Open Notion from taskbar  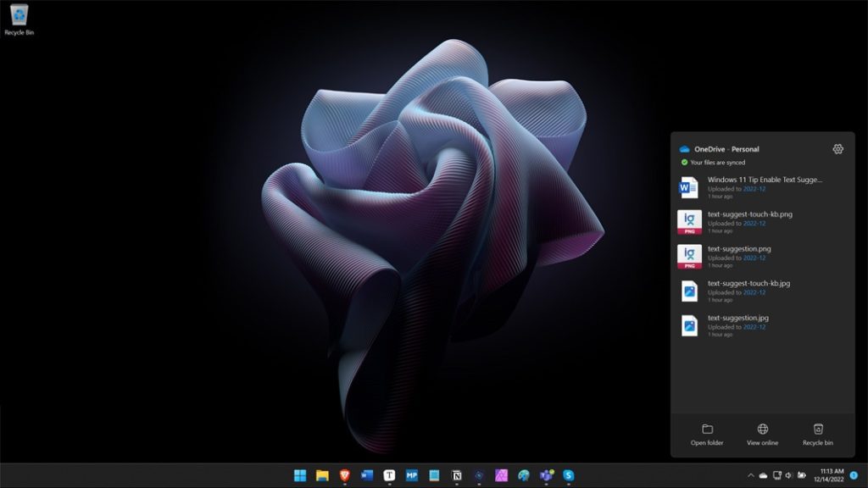click(457, 475)
